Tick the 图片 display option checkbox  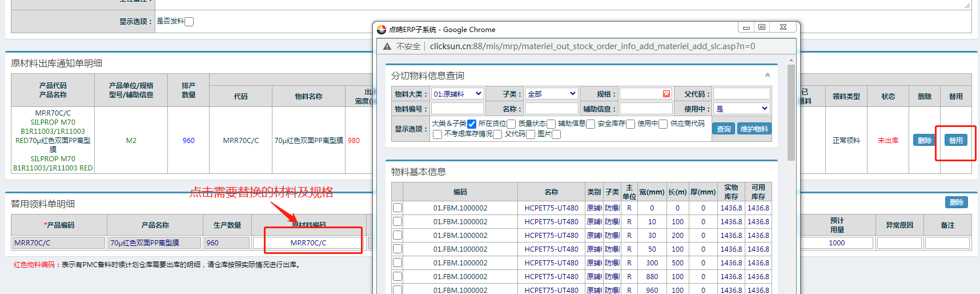coord(556,134)
